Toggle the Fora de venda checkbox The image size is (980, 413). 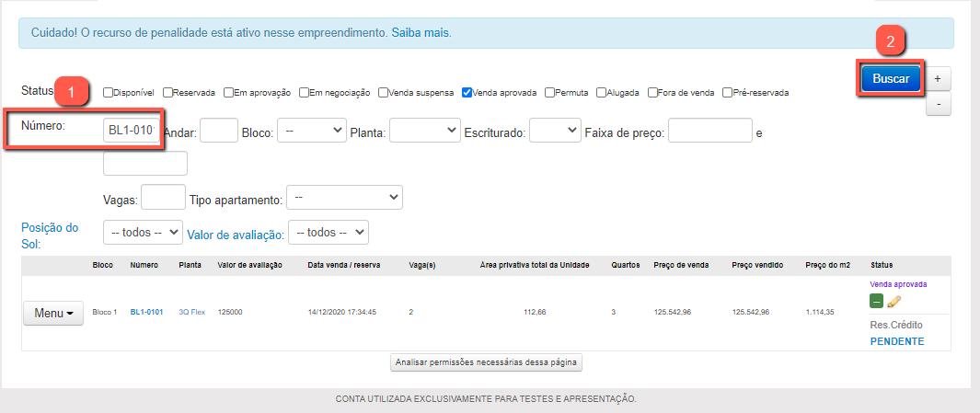pyautogui.click(x=653, y=92)
